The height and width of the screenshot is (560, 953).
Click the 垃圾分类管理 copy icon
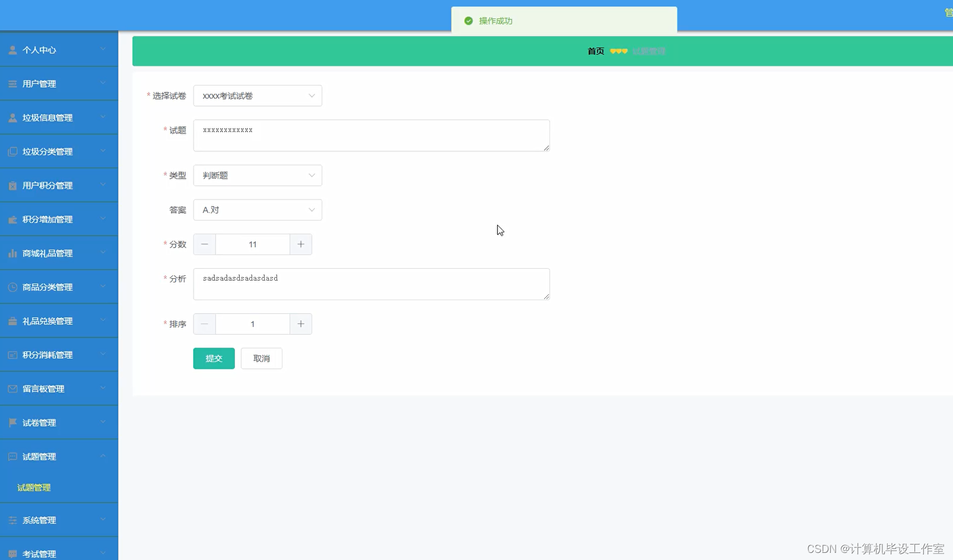click(12, 151)
